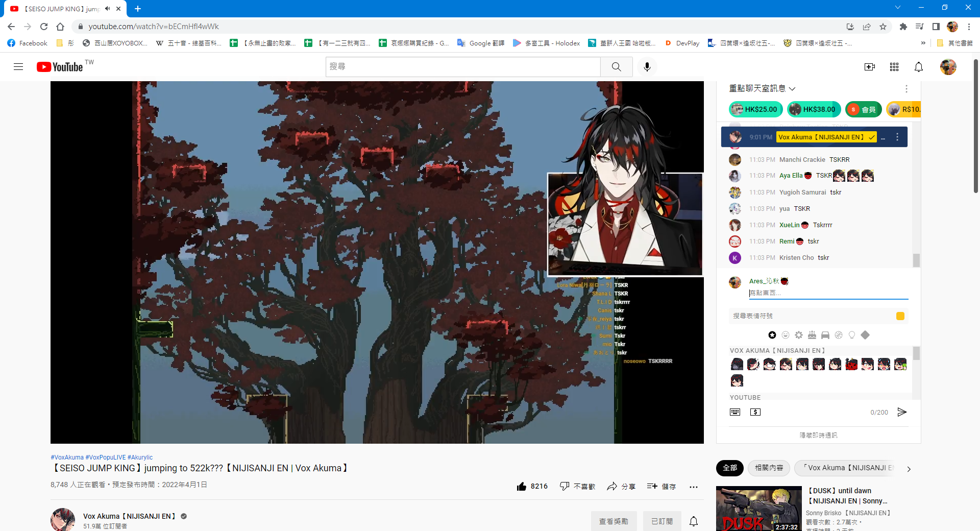This screenshot has height=531, width=980.
Task: Select the 全部 filter chip
Action: pos(730,468)
